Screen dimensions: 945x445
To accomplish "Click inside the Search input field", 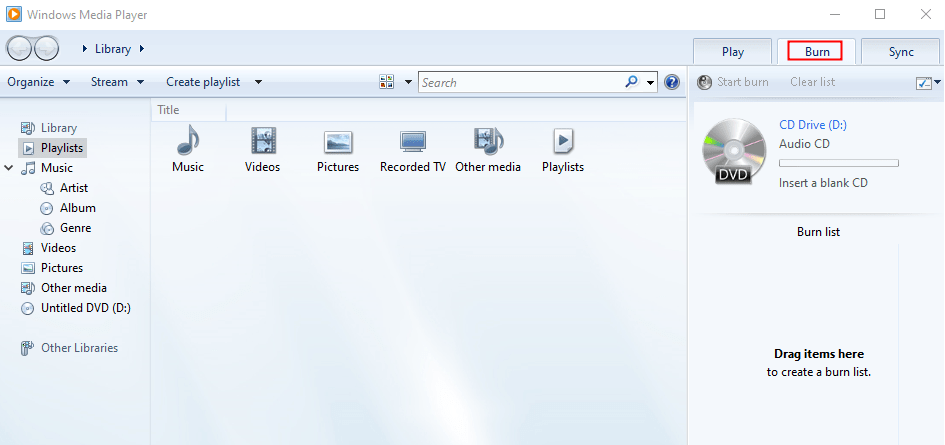I will pos(520,83).
